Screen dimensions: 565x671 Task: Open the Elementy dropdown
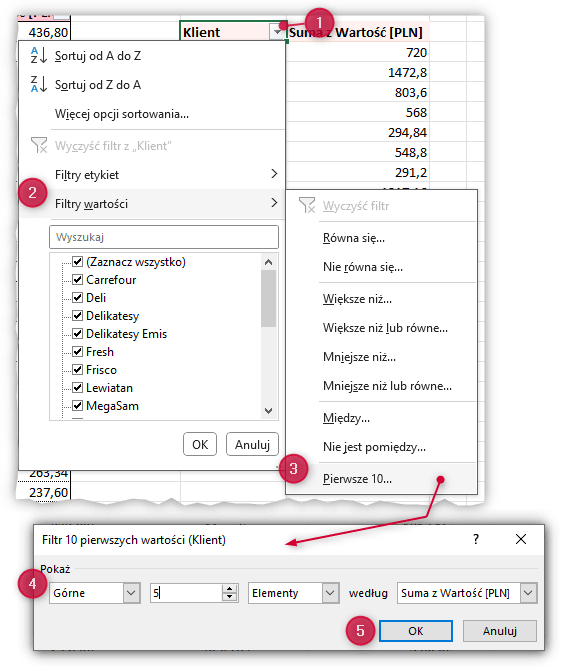coord(330,593)
